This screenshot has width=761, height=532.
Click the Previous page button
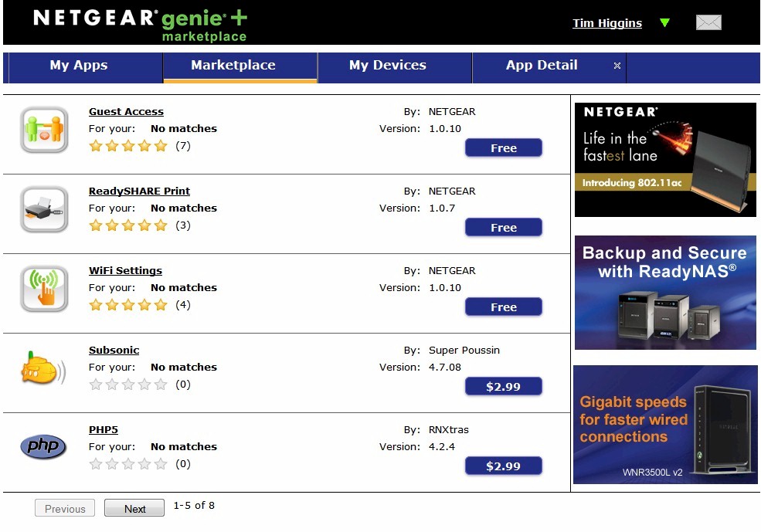point(65,508)
